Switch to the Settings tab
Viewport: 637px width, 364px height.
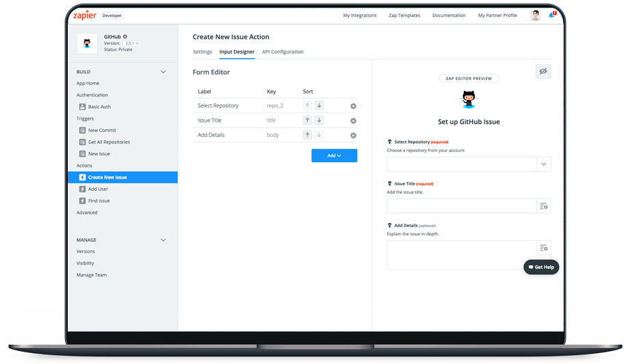click(203, 52)
